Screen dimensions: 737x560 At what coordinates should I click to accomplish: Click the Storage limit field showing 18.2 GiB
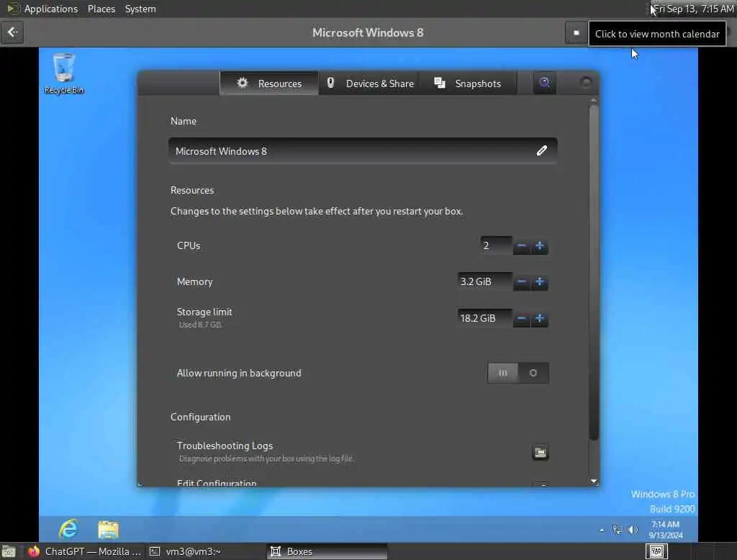[484, 318]
